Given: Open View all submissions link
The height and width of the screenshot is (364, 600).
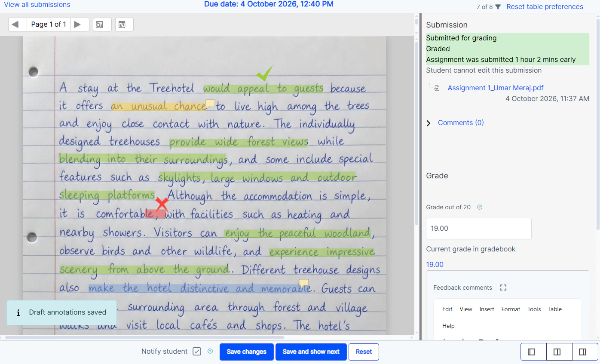Looking at the screenshot, I should (x=37, y=5).
